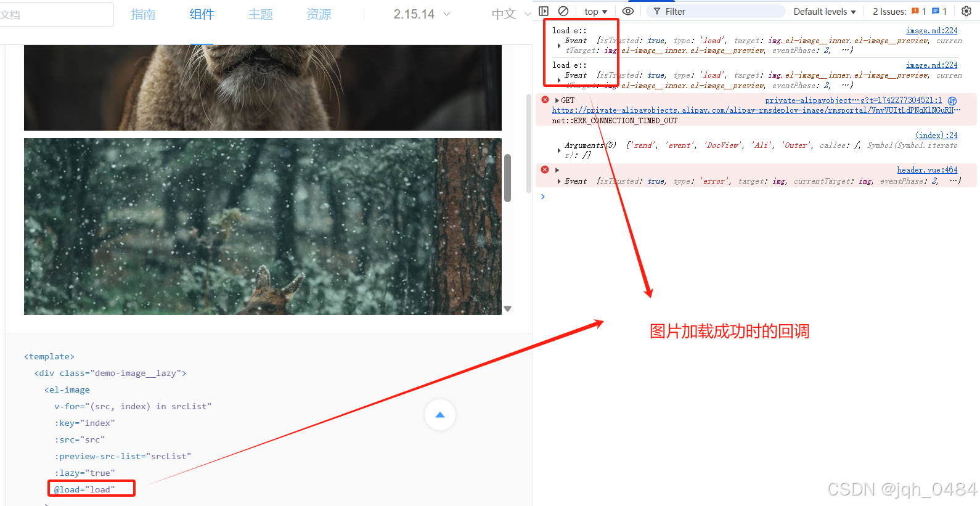
Task: Create a live expression with the eye icon
Action: [x=628, y=11]
